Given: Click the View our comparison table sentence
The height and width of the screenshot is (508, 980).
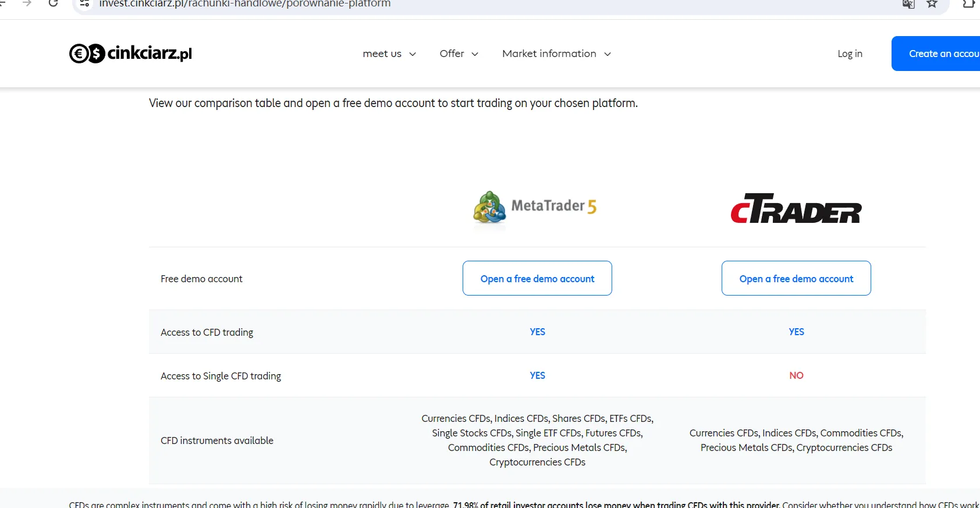Looking at the screenshot, I should (x=393, y=103).
